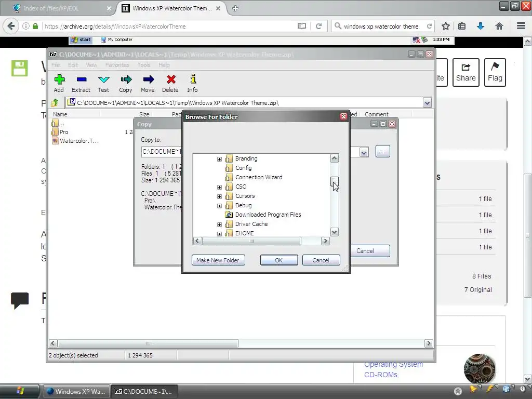Viewport: 532px width, 399px height.
Task: Click the browser home icon
Action: (499, 26)
